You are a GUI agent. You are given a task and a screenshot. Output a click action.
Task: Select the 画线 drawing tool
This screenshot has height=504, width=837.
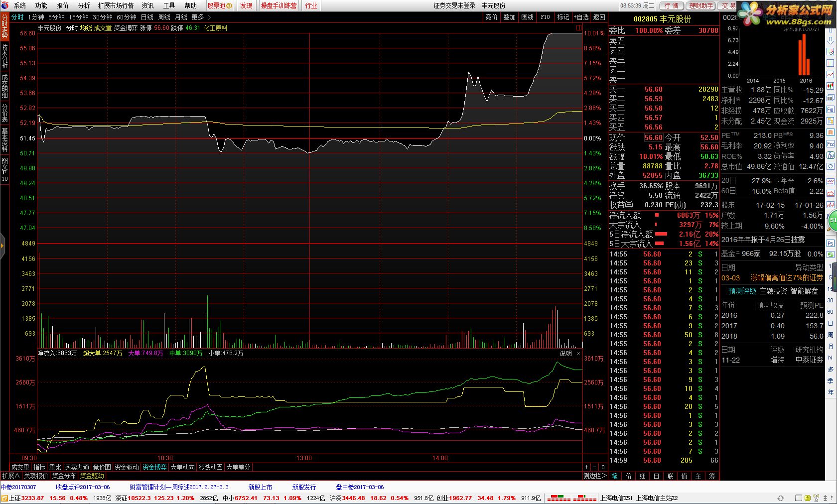click(x=527, y=17)
